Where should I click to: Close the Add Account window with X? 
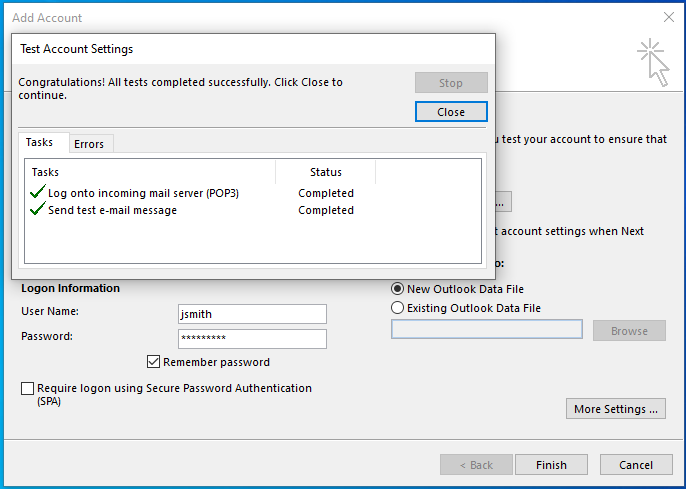668,17
